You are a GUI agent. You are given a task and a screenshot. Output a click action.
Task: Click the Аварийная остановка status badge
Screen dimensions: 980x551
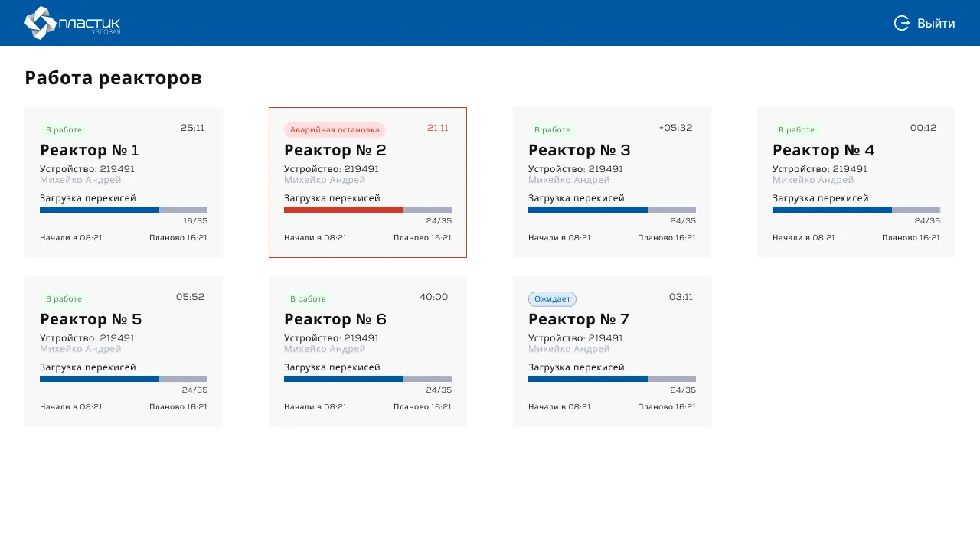tap(335, 130)
